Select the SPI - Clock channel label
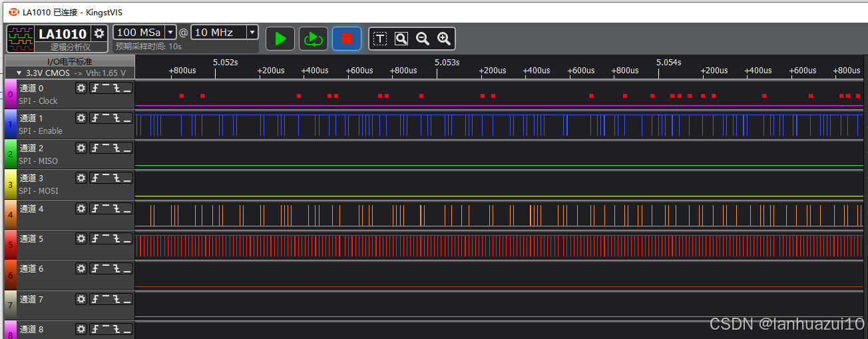The width and height of the screenshot is (868, 339). pos(38,101)
